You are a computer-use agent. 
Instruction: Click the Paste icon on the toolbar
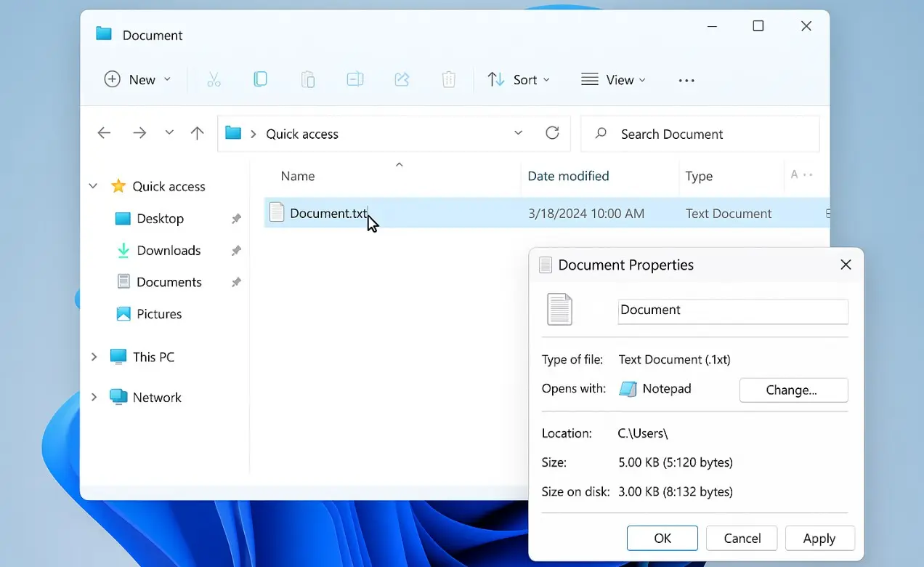click(x=307, y=79)
